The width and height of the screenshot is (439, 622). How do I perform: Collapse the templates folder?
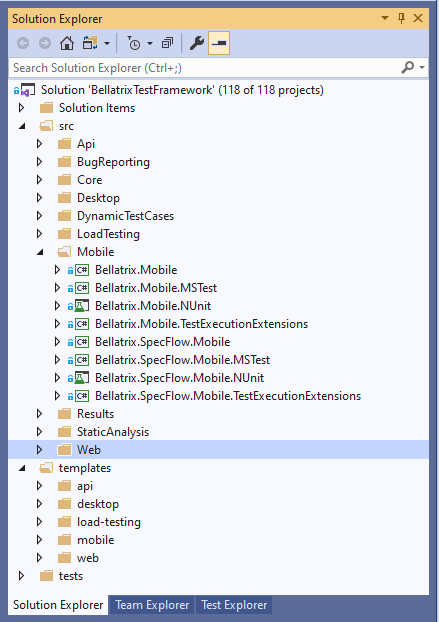22,468
